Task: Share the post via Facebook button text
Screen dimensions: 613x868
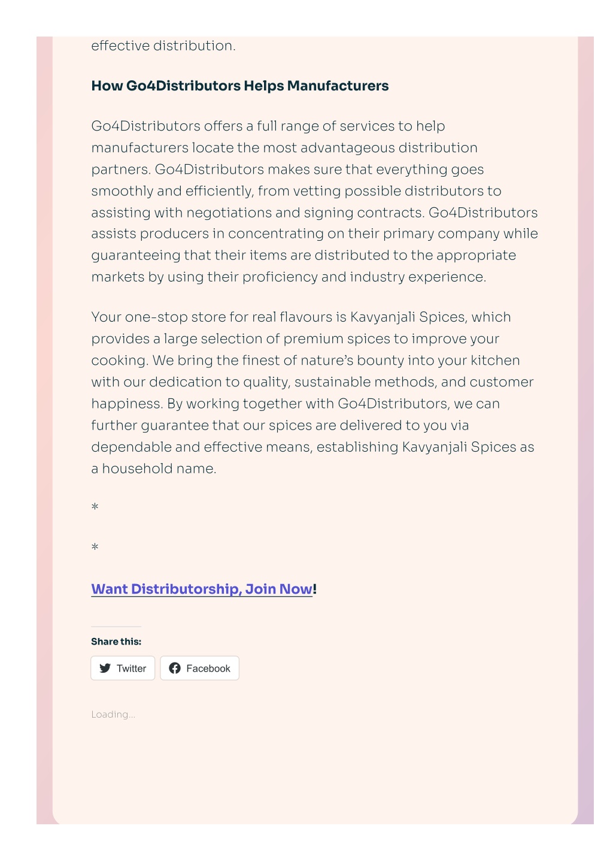Action: 208,668
